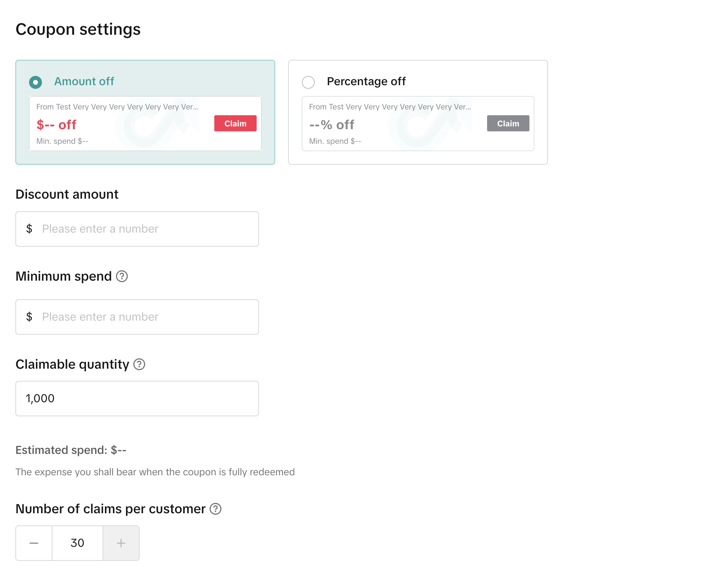Click the dollar sign in Discount amount
This screenshot has width=728, height=571.
pos(29,229)
